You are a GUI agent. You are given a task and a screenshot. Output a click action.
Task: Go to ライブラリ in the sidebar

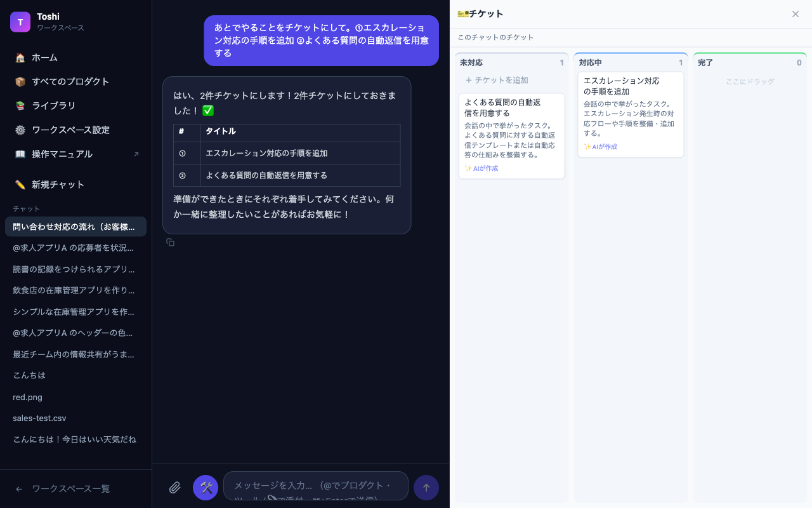click(76, 105)
